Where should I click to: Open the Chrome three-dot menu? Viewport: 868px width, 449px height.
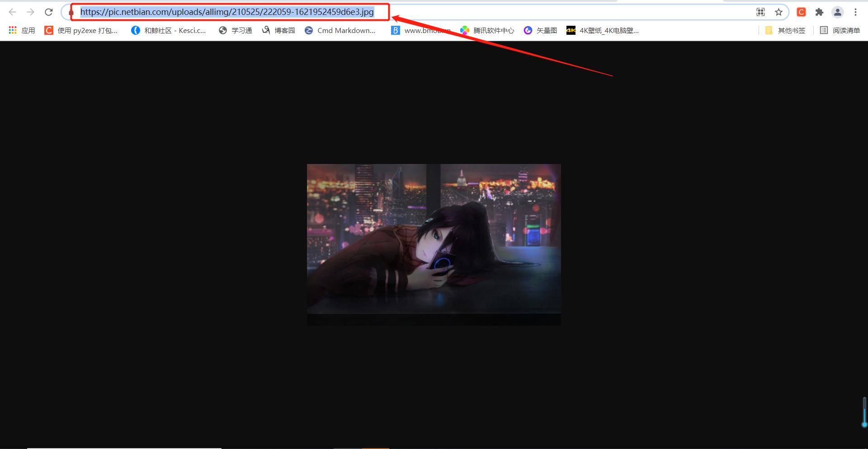[x=855, y=12]
